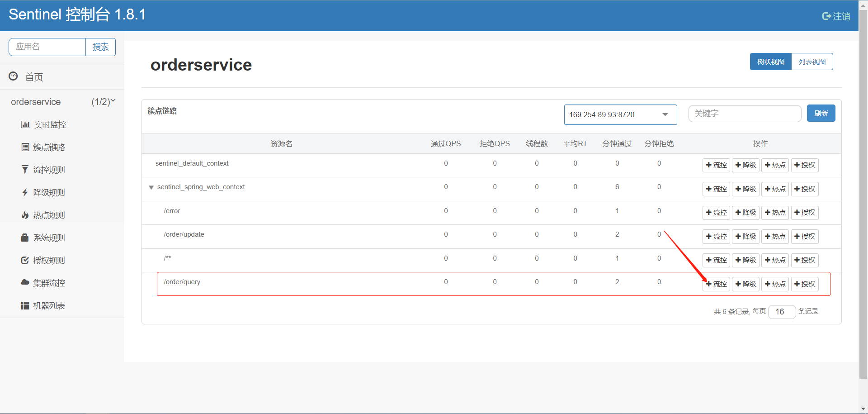Add 流控 rule for sentinel_spring_web_context
The height and width of the screenshot is (414, 868).
coord(717,189)
